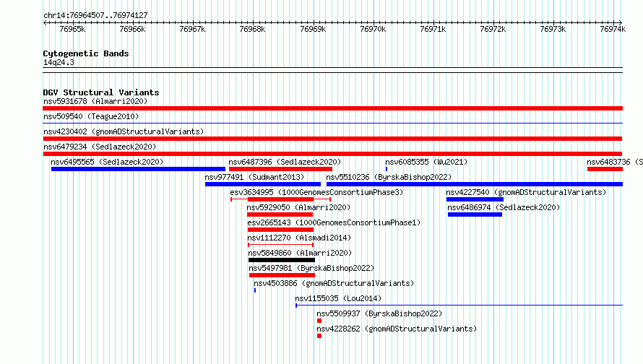The width and height of the screenshot is (643, 364).
Task: Open nsv6486974 (Sedlazeck2020) label
Action: click(x=504, y=207)
